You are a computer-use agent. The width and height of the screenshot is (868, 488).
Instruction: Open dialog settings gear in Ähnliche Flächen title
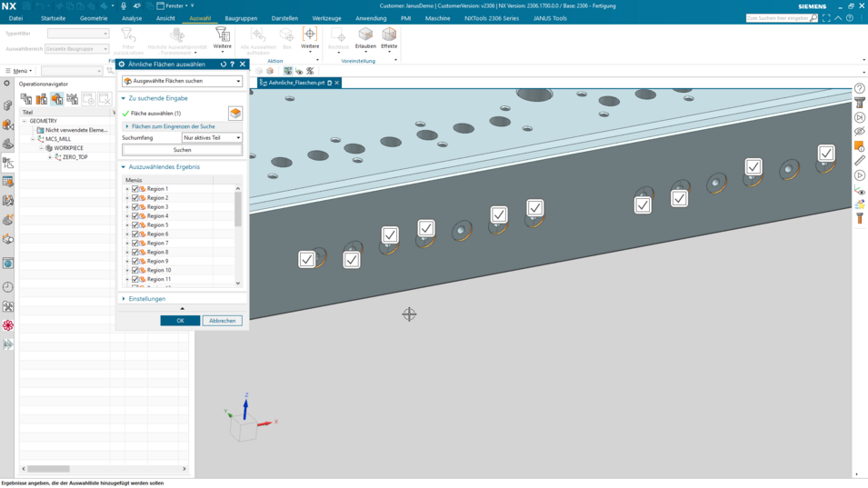(x=122, y=65)
